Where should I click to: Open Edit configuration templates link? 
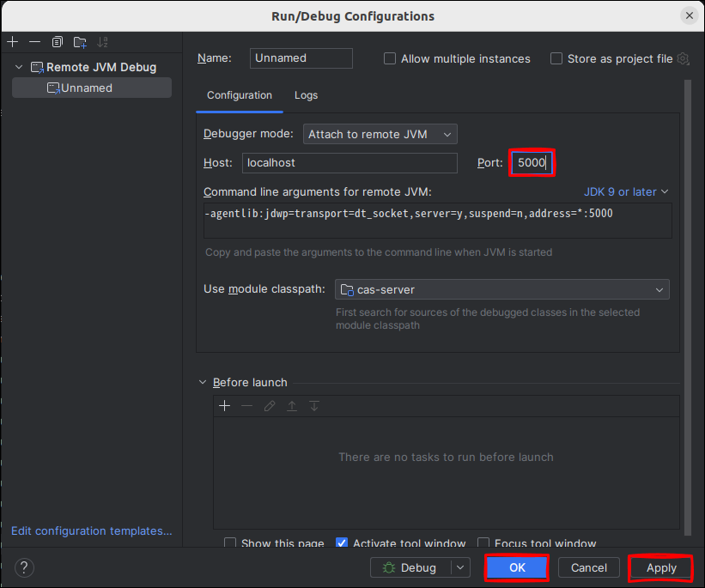(x=91, y=530)
